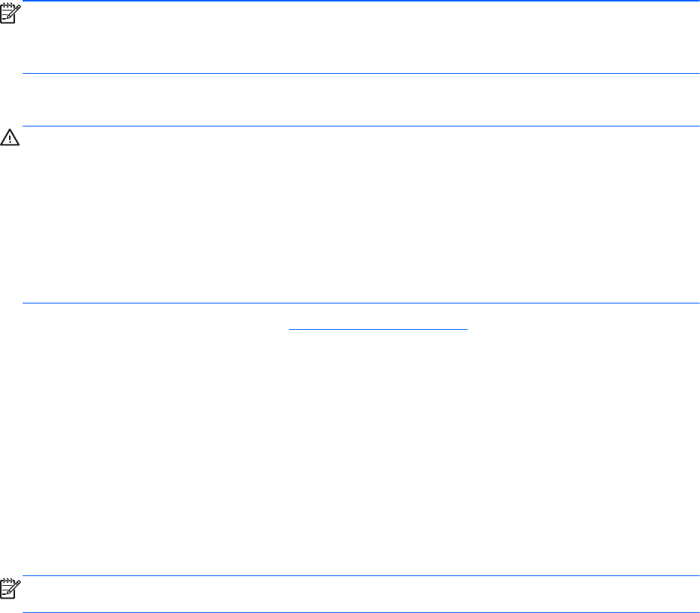Click the pencil on the bottom note icon

(x=15, y=588)
